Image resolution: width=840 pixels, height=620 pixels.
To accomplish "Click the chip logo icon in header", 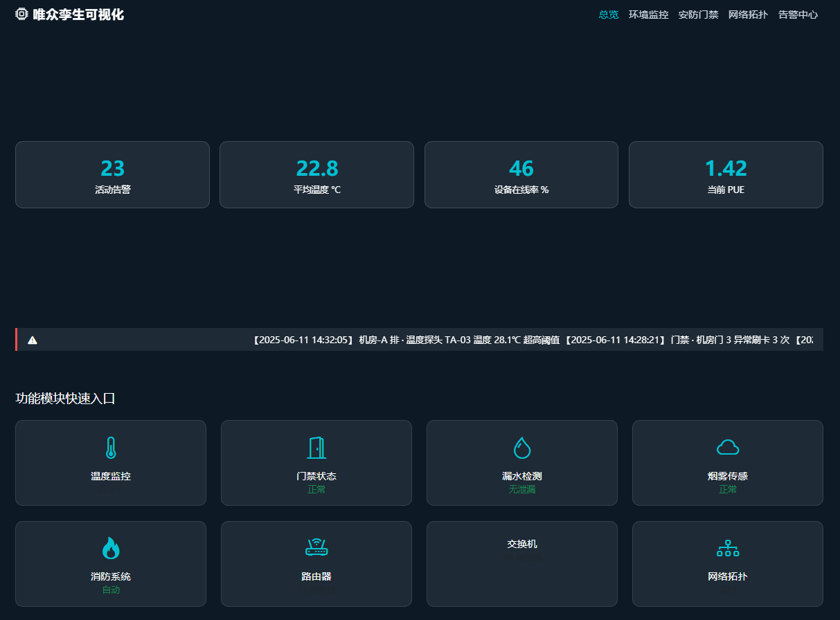I will click(x=21, y=14).
